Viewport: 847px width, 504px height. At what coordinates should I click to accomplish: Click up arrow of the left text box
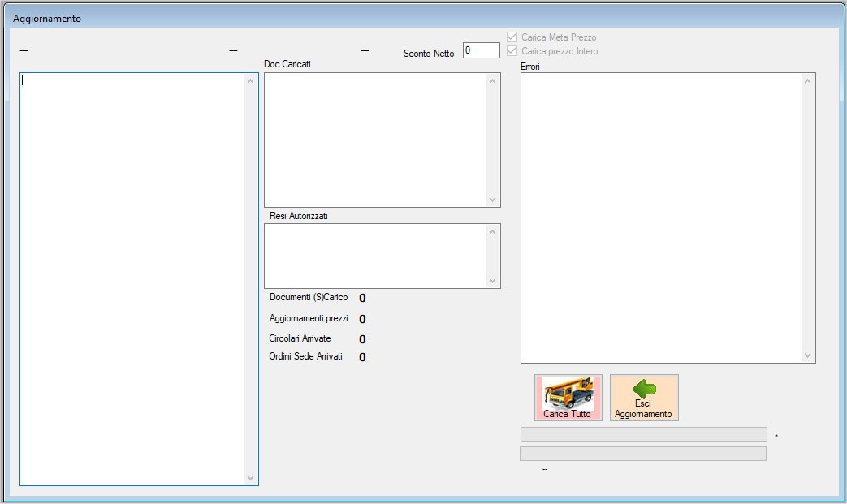coord(250,81)
